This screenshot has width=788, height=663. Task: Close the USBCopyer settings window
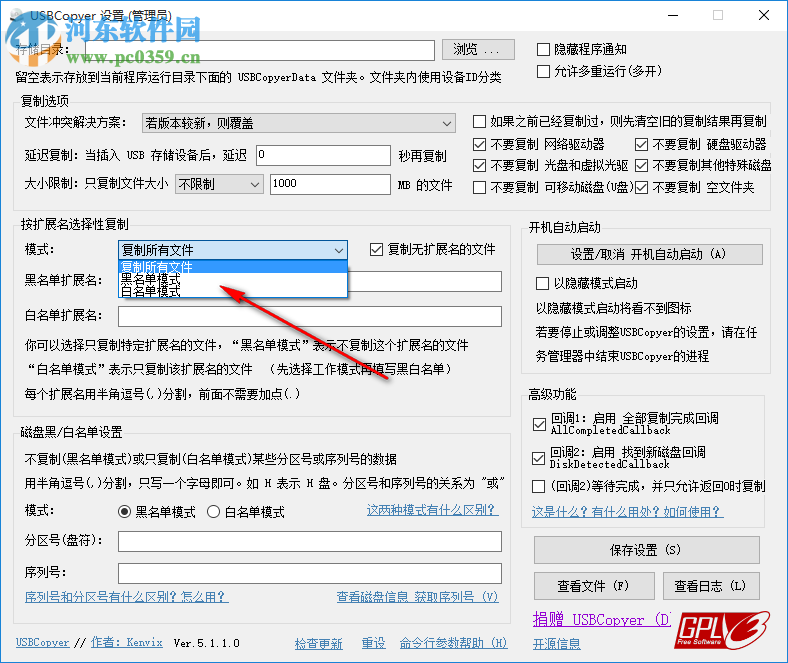click(764, 15)
